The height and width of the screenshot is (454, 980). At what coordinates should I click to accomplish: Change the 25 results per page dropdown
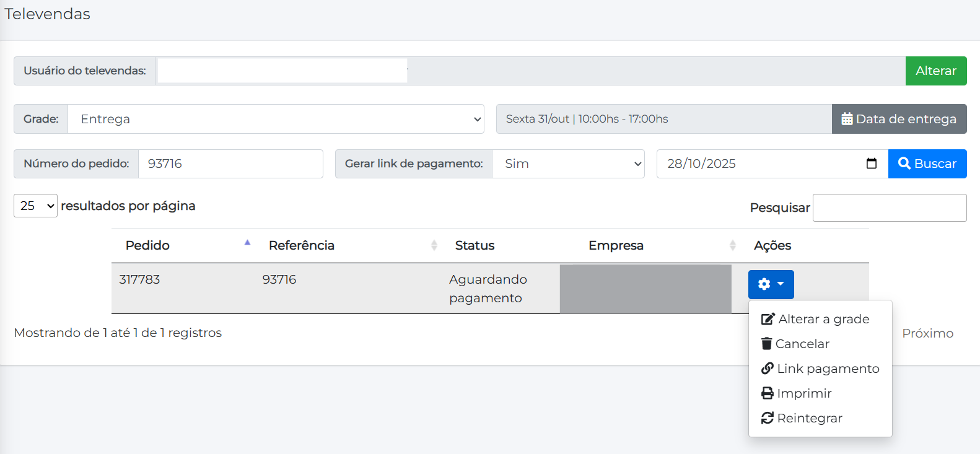[x=35, y=206]
